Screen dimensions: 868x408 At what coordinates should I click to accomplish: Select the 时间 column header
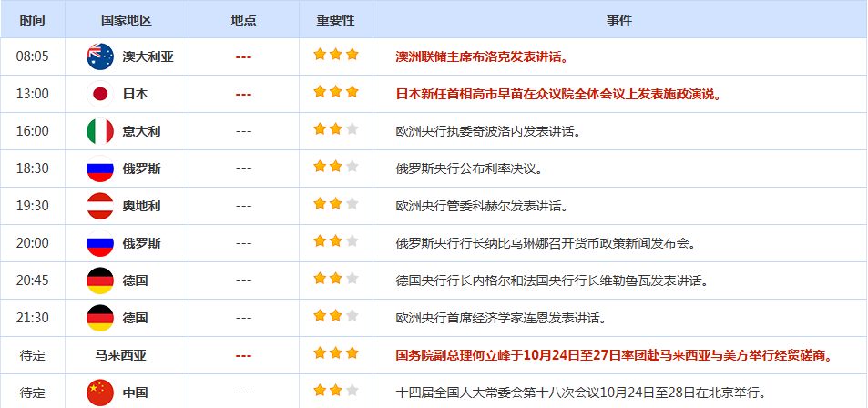pyautogui.click(x=32, y=19)
